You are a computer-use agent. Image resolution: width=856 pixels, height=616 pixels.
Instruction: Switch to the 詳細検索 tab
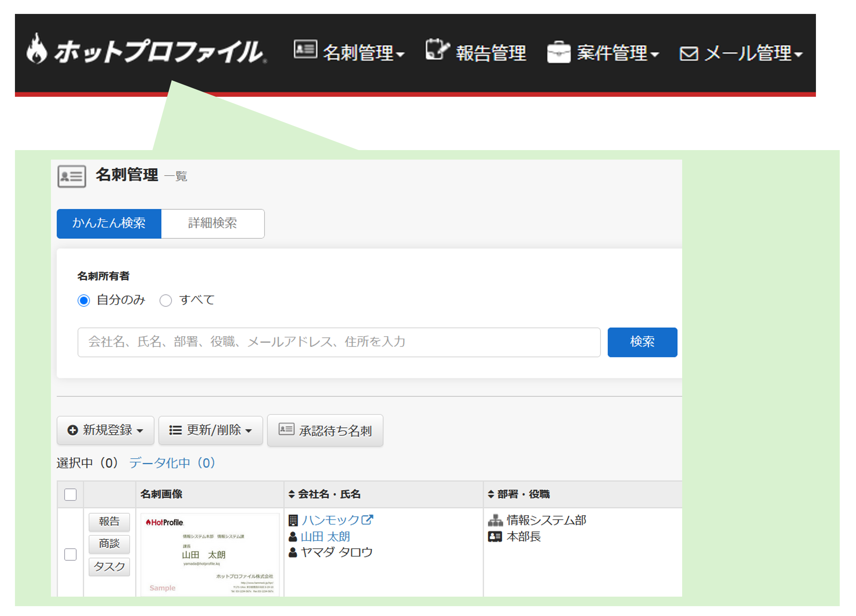(213, 223)
